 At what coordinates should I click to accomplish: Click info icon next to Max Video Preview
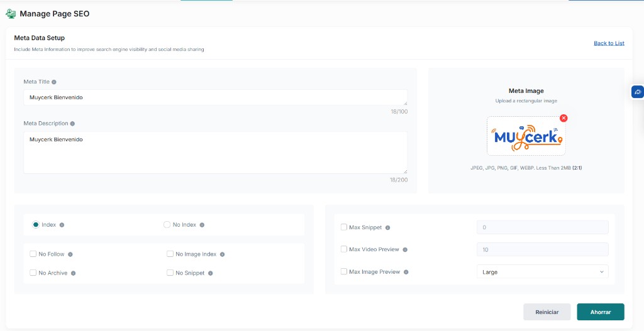[405, 250]
